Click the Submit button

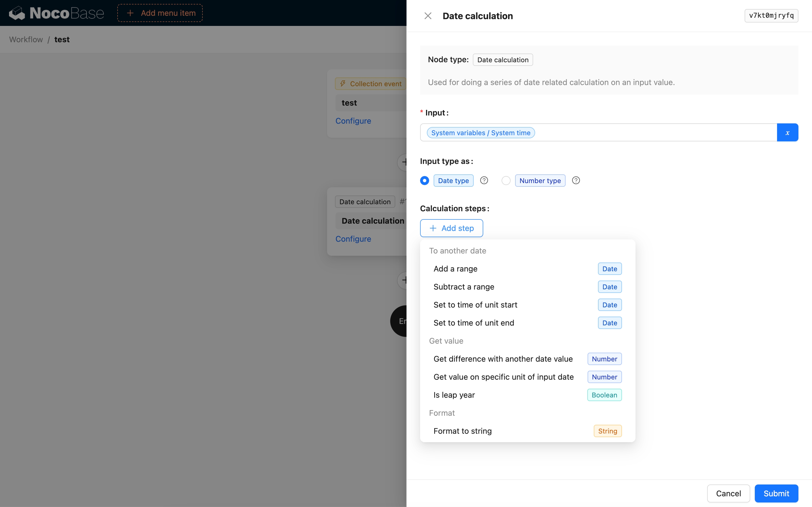coord(776,493)
